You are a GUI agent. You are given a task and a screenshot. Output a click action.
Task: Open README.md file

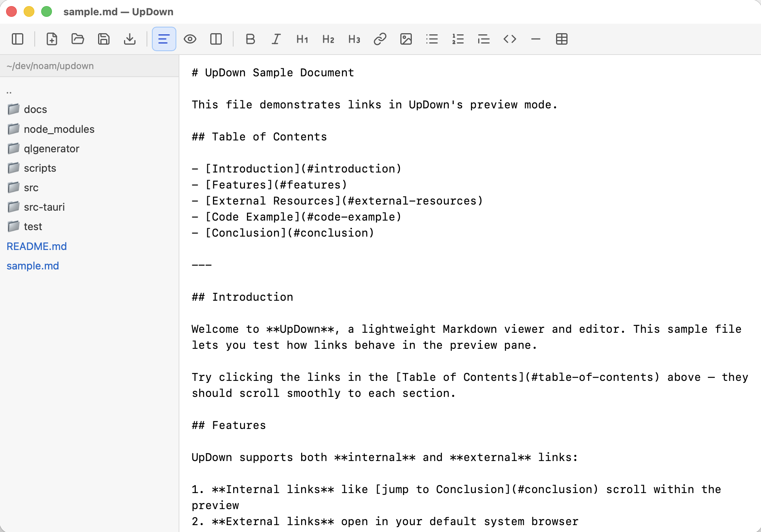(x=37, y=246)
